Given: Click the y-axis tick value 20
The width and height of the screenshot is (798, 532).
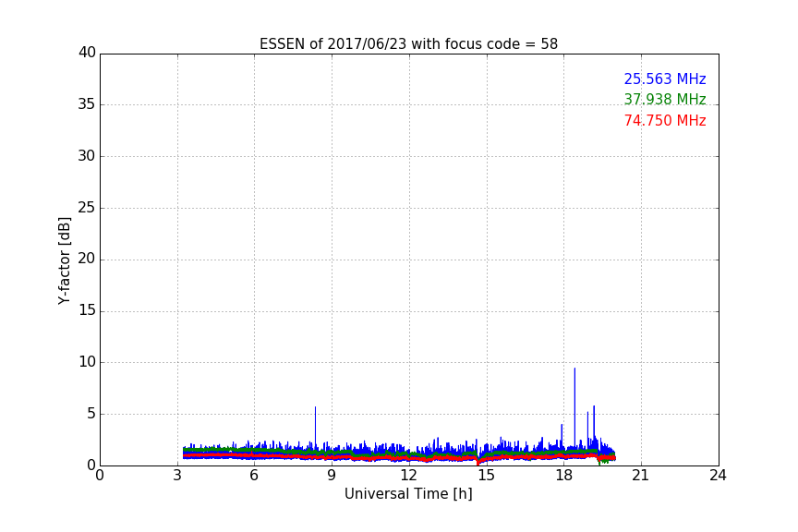Looking at the screenshot, I should pyautogui.click(x=87, y=260).
